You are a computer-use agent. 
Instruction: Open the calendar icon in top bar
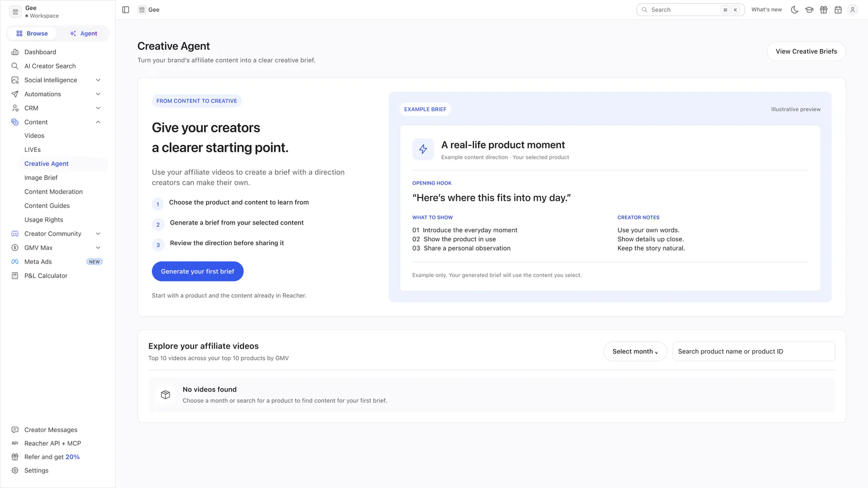pyautogui.click(x=838, y=10)
